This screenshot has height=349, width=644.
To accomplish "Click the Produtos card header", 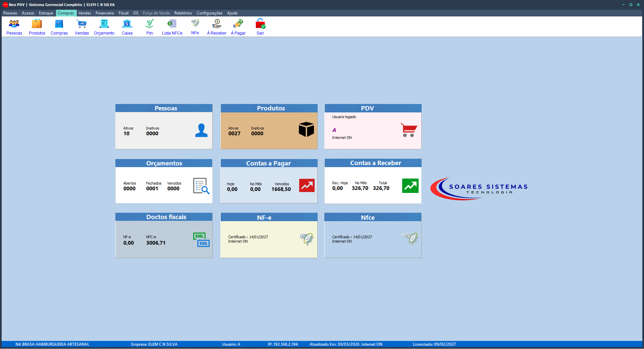I will point(269,108).
